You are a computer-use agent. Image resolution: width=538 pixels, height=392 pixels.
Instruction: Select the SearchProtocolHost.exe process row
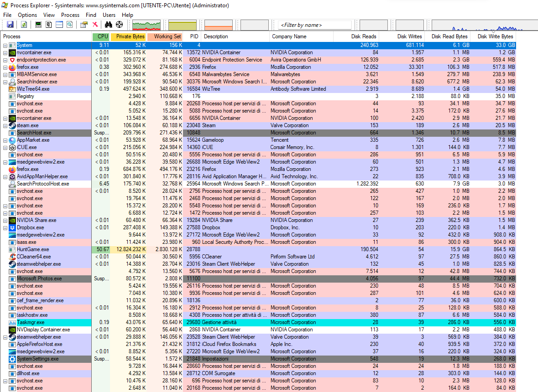tap(258, 184)
